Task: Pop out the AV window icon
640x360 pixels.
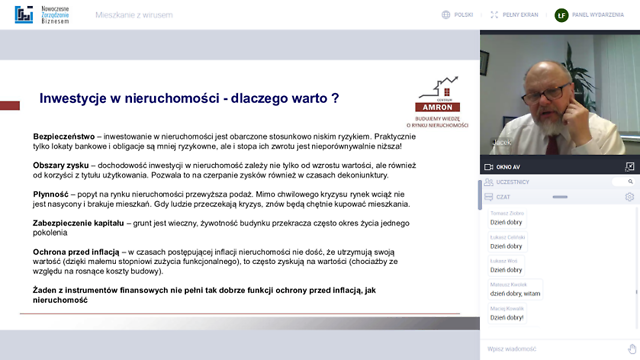Action: pyautogui.click(x=630, y=167)
